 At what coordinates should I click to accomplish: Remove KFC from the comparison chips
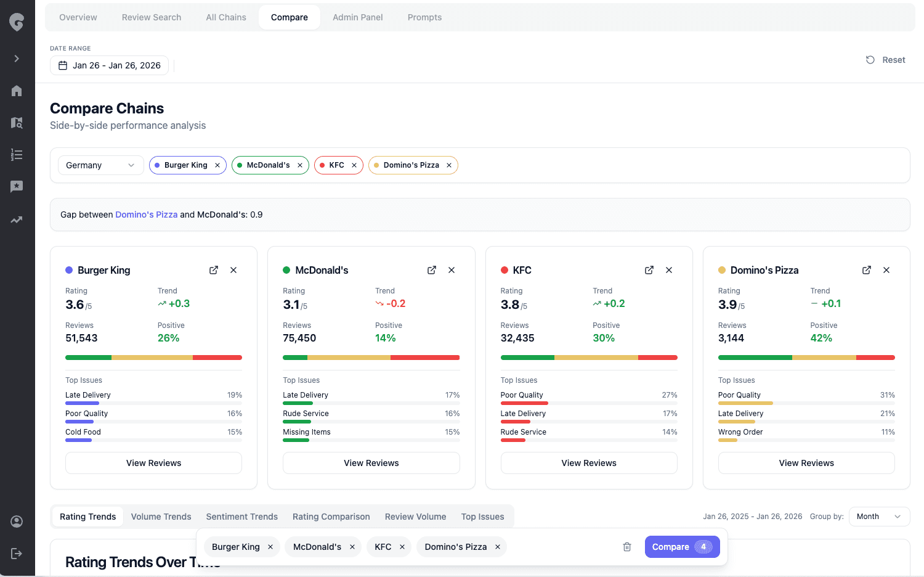point(354,165)
